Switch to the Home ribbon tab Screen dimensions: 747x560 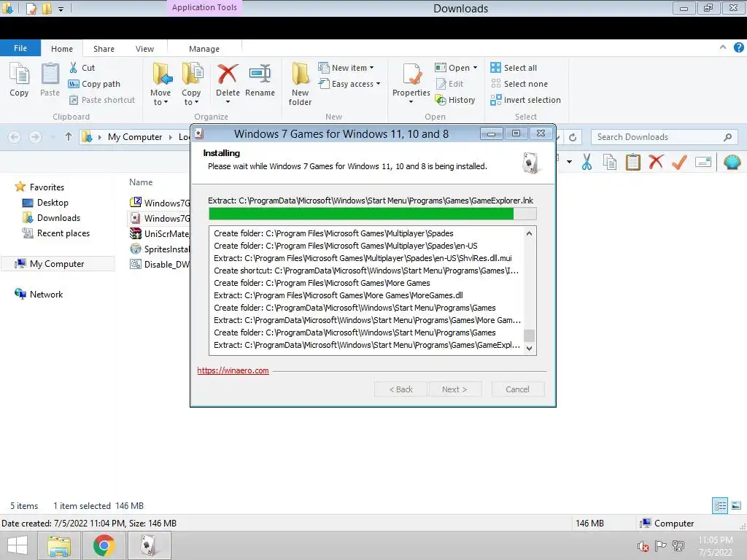tap(62, 49)
